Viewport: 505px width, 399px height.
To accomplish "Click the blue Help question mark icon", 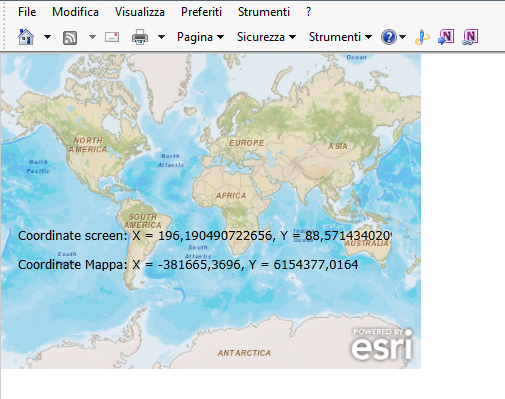I will 389,37.
